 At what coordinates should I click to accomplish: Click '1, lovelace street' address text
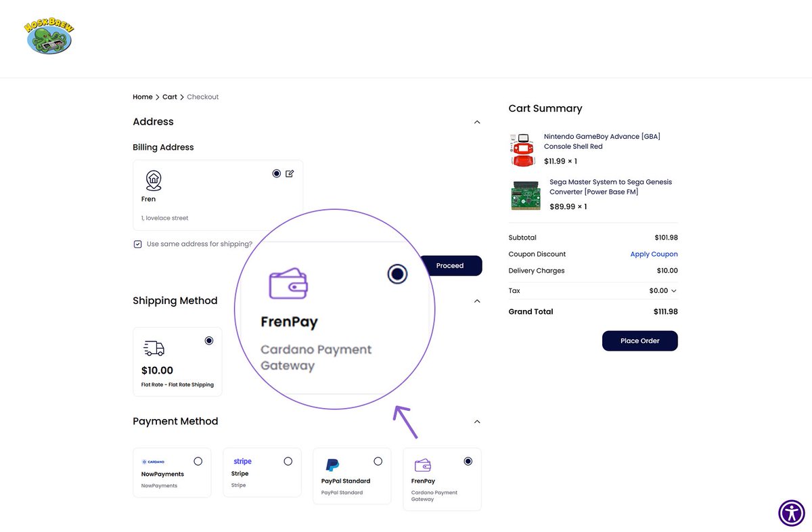click(x=165, y=218)
